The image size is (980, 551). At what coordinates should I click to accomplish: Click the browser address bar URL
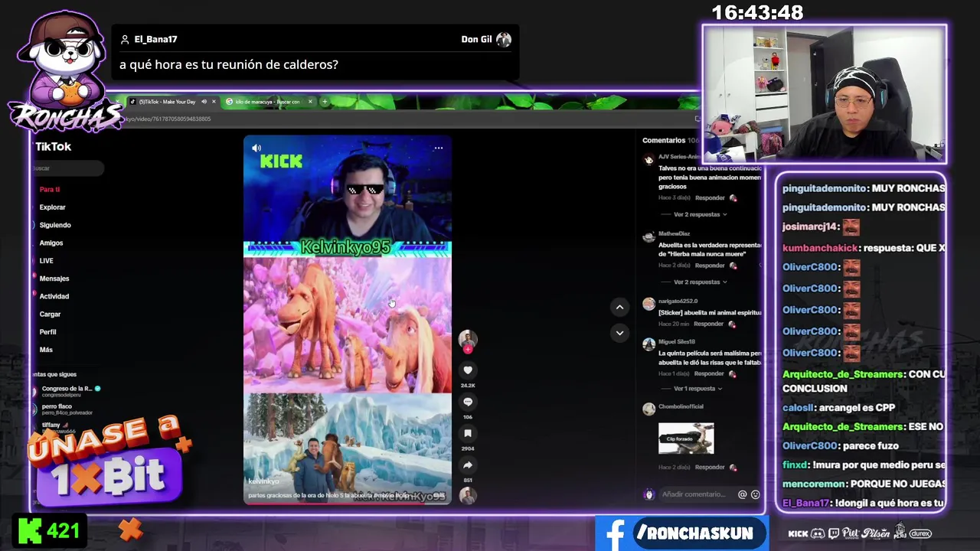point(168,119)
